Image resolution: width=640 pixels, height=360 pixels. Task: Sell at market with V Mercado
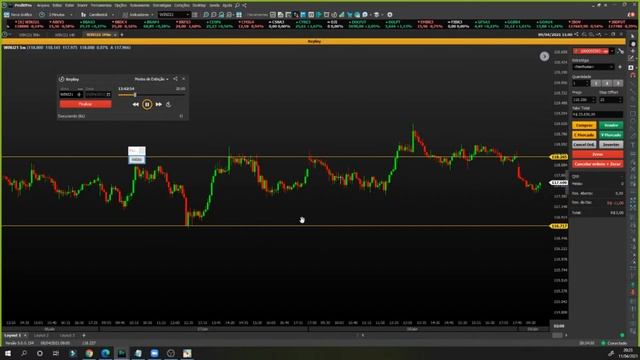point(611,135)
